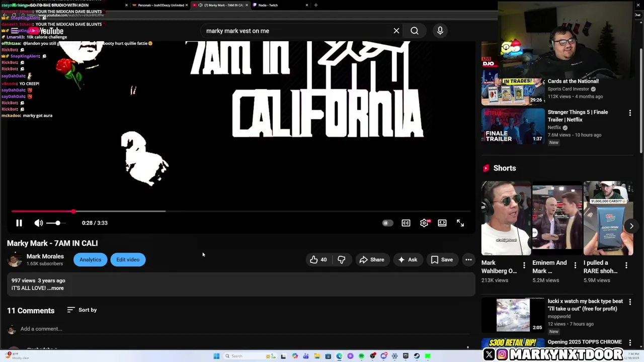Click the Windows taskbar Search box

pyautogui.click(x=250, y=356)
